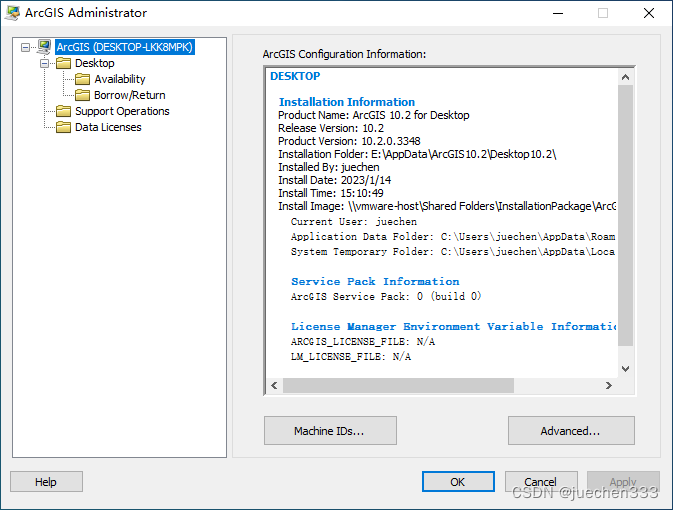The height and width of the screenshot is (510, 673).
Task: Click the Install Time: 15:10:49 line
Action: (x=330, y=193)
